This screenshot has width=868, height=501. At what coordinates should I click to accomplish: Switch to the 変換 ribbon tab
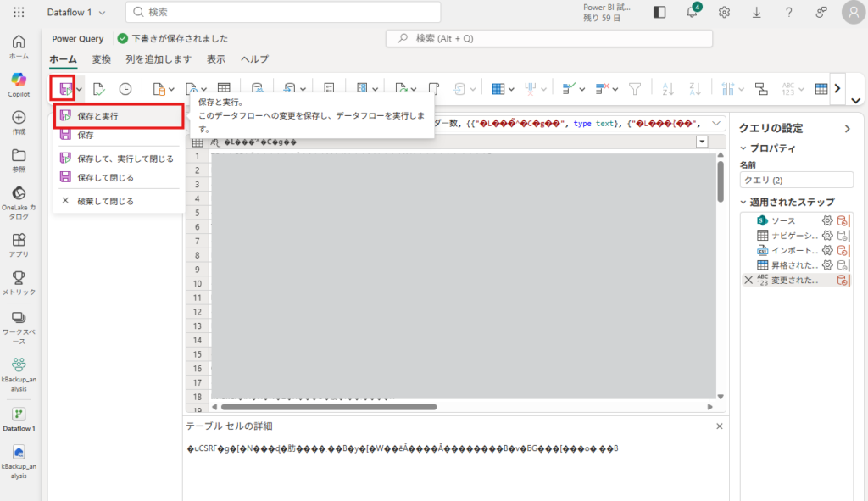102,59
